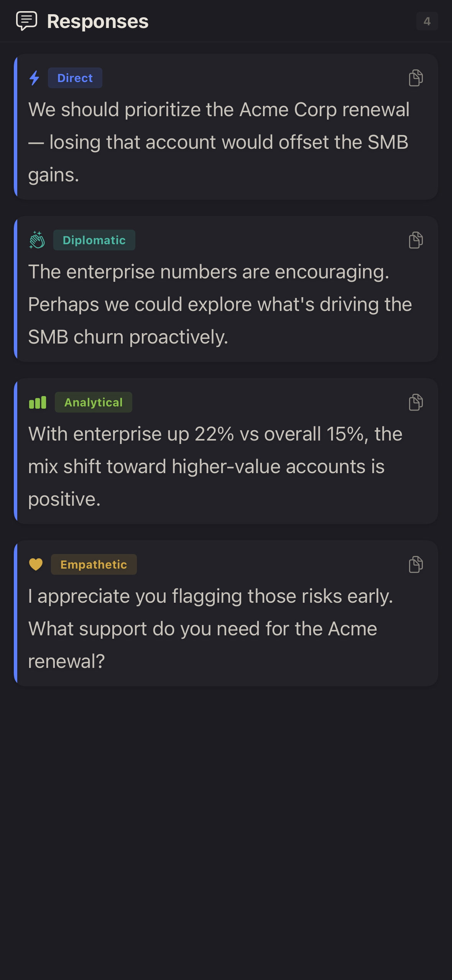Select the Analytical tone label
Screen dimensions: 452x980
[x=93, y=402]
